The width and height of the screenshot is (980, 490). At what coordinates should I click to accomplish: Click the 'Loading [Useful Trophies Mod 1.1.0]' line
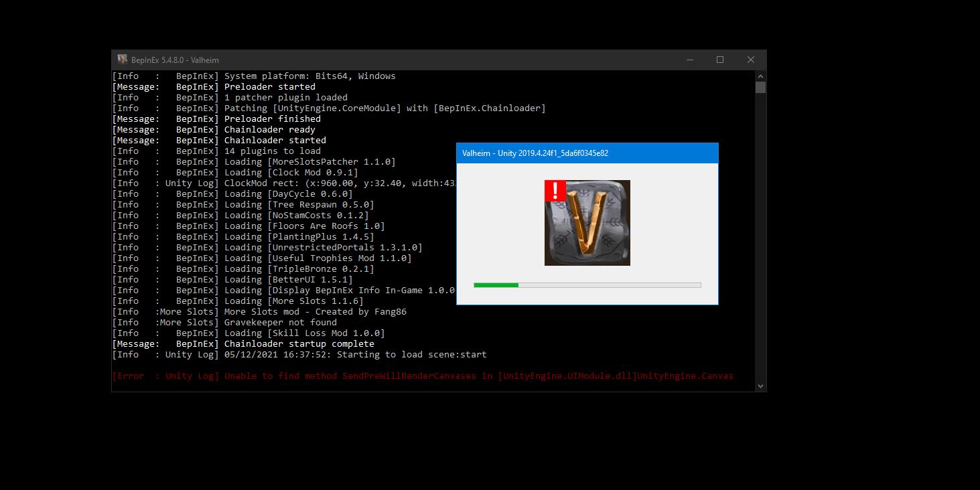262,258
